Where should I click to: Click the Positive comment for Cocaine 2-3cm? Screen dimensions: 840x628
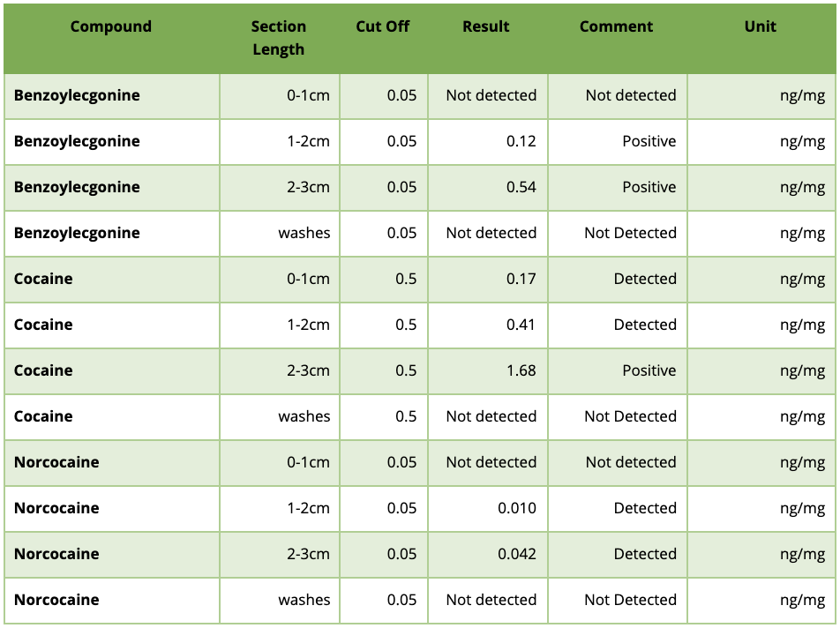click(x=649, y=370)
